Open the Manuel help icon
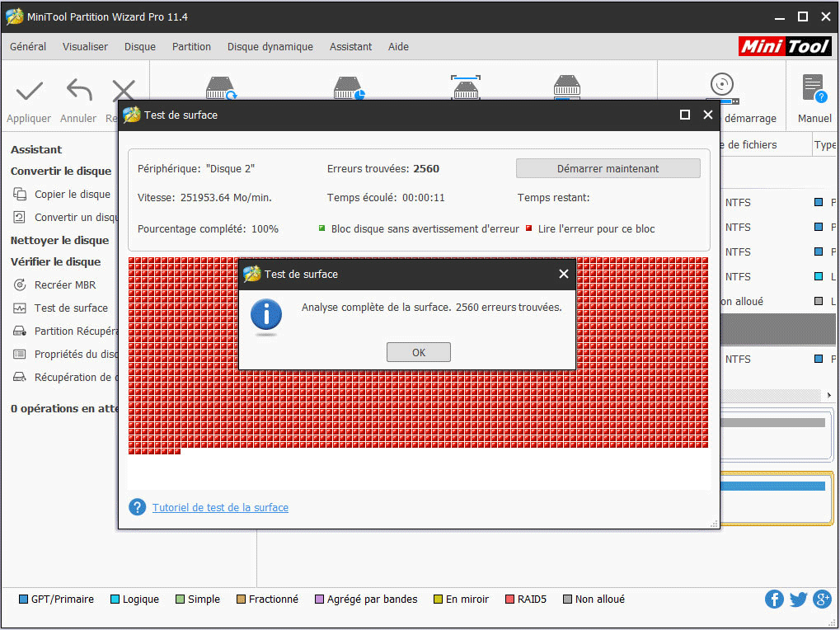The width and height of the screenshot is (840, 630). click(814, 88)
